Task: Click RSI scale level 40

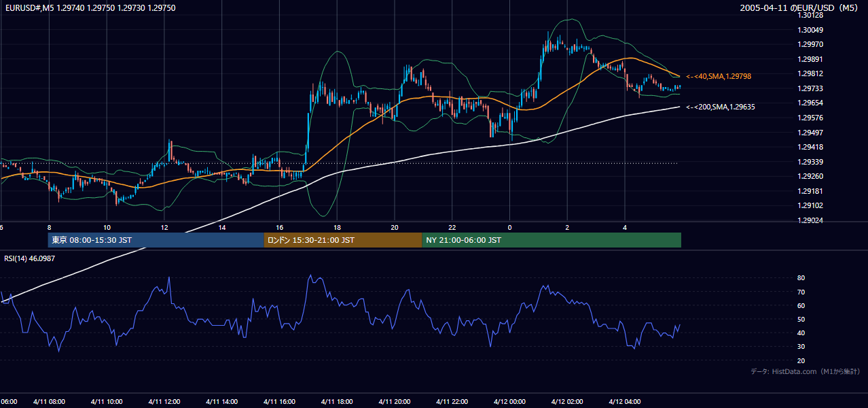Action: [801, 333]
